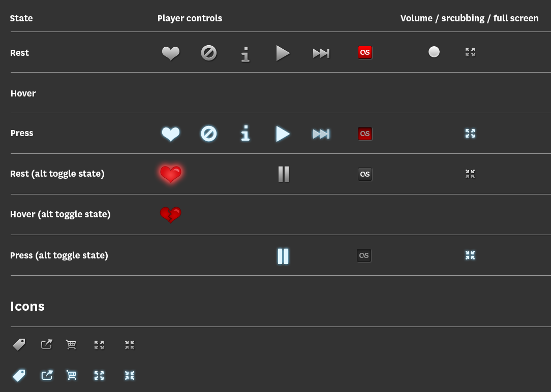551x392 pixels.
Task: Click the glowing blue pause icon
Action: click(283, 256)
